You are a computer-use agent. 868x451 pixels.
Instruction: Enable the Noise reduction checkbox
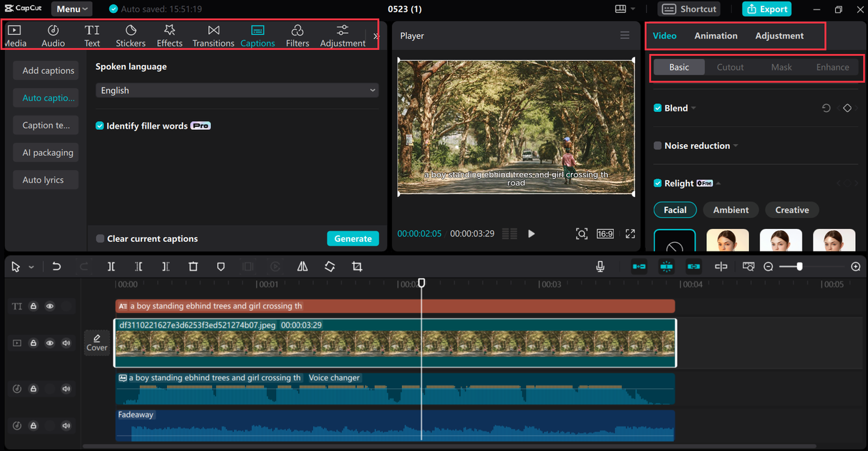(658, 146)
